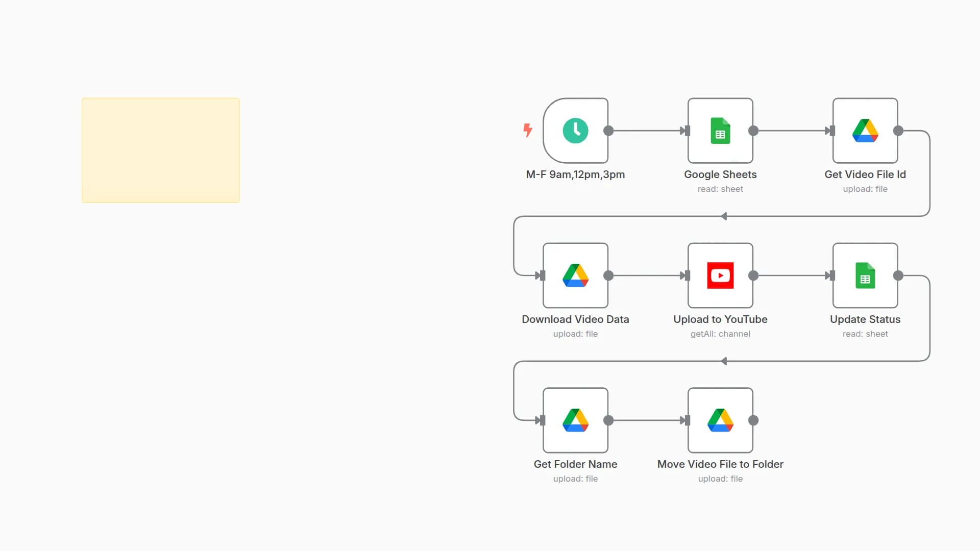Click output connector of Google Sheets node
The image size is (980, 551).
pos(753,131)
